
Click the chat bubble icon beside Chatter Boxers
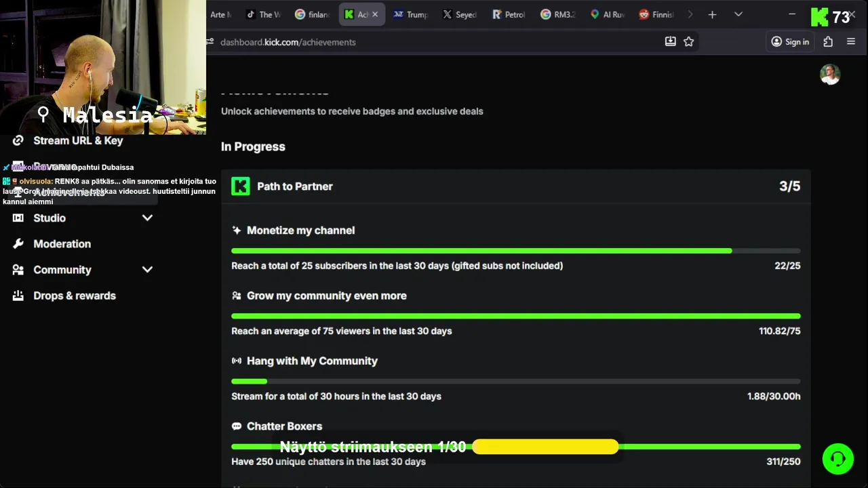[237, 426]
